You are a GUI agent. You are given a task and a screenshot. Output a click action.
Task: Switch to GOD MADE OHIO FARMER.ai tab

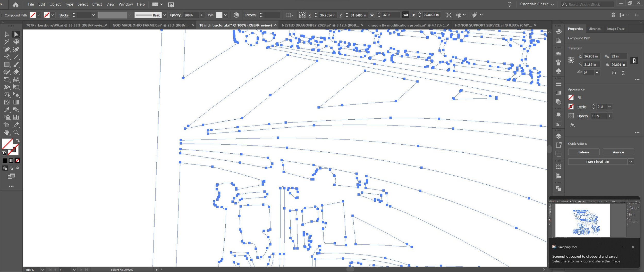pyautogui.click(x=150, y=25)
